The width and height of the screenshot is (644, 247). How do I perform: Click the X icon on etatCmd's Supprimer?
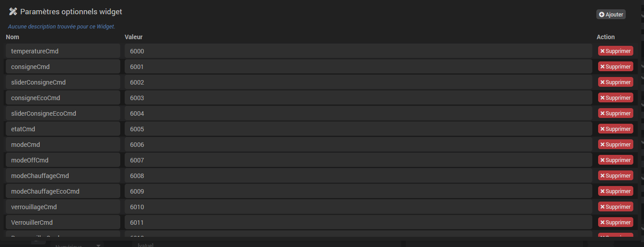pos(603,129)
